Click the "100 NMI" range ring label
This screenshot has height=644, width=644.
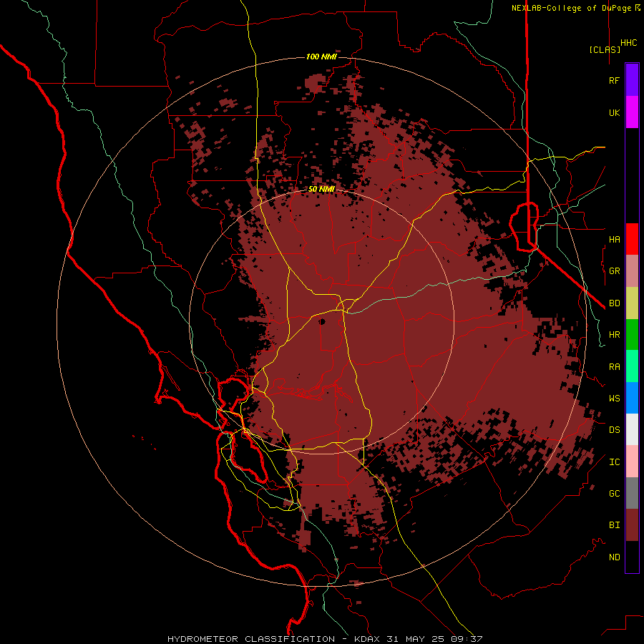(x=321, y=57)
